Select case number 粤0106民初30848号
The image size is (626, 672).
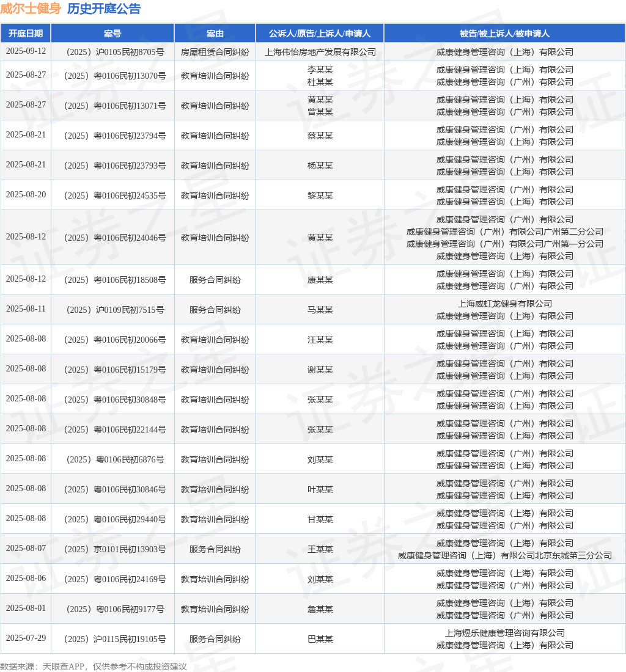coord(115,400)
